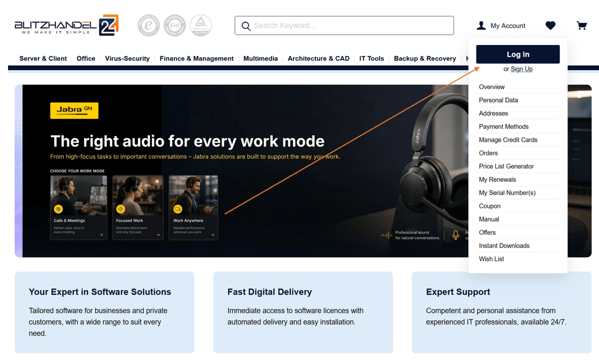
Task: Select Price List Generator entry
Action: 518,166
